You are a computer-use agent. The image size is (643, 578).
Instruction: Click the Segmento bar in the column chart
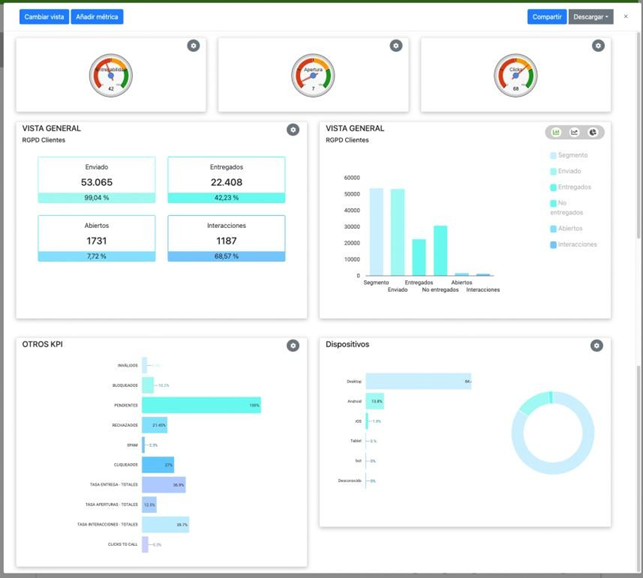376,232
